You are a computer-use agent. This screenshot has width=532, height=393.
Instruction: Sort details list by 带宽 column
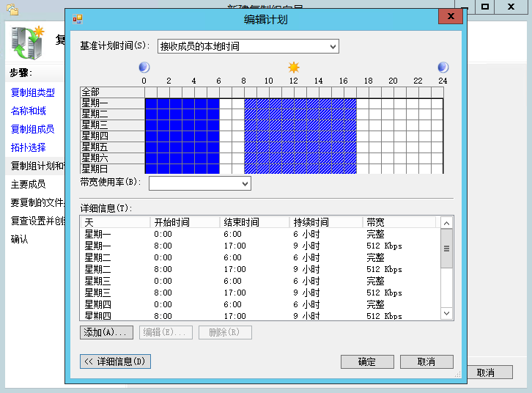click(x=399, y=222)
